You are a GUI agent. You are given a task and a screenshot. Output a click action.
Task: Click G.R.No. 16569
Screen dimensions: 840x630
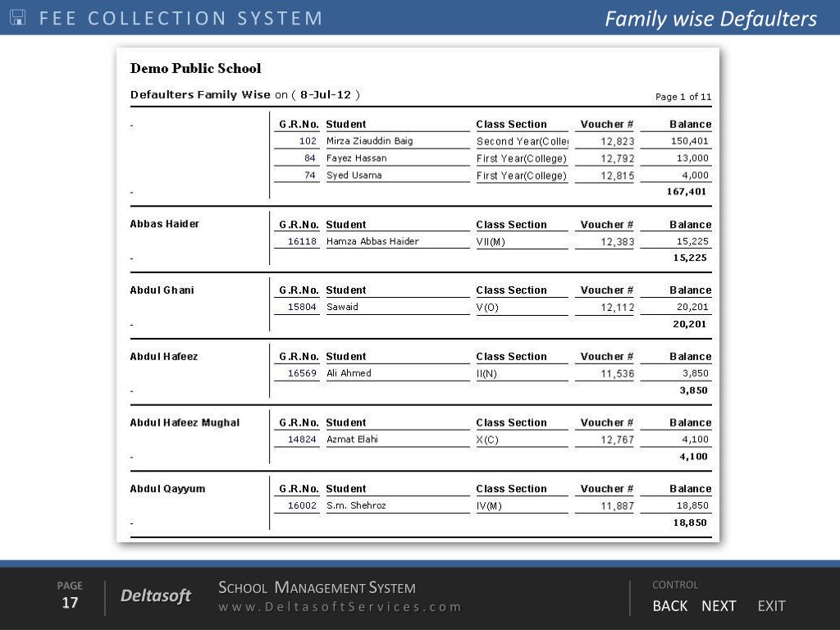pyautogui.click(x=302, y=373)
